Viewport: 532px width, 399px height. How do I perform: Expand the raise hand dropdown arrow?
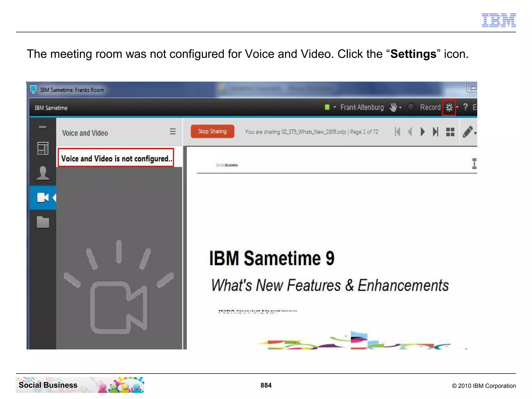pyautogui.click(x=400, y=107)
